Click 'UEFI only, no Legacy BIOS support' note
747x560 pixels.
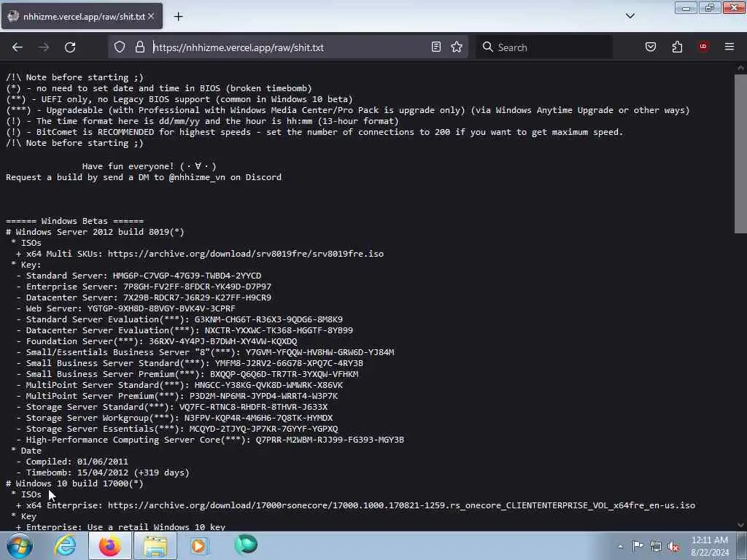coord(179,99)
